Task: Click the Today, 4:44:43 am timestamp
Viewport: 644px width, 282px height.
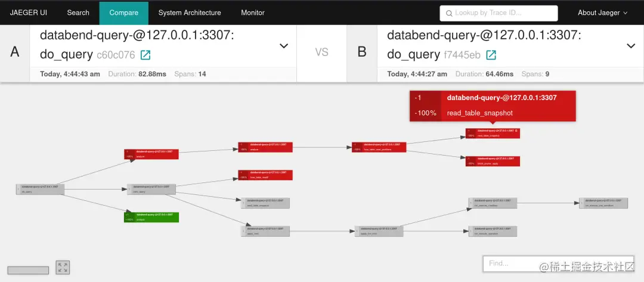Action: point(70,75)
